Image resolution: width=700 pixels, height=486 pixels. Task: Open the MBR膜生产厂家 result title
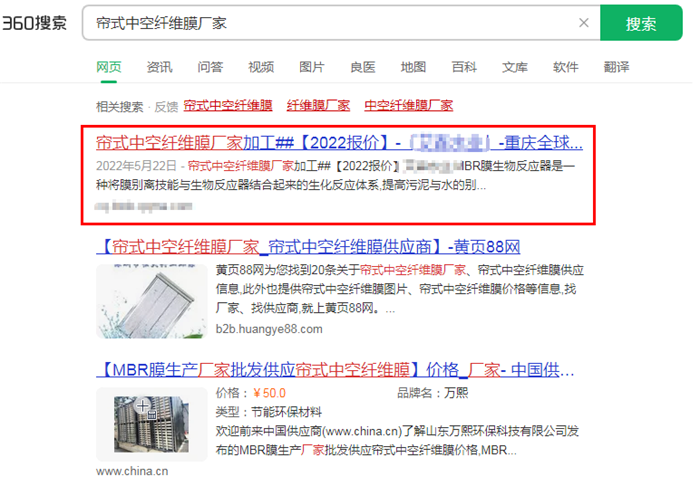click(335, 370)
